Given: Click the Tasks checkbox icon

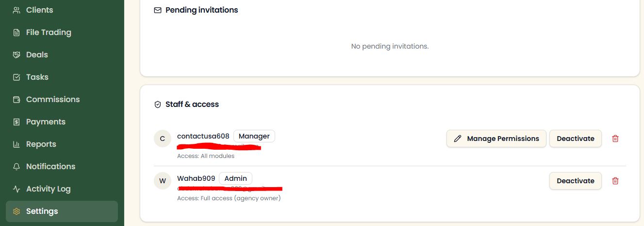Looking at the screenshot, I should pyautogui.click(x=17, y=77).
